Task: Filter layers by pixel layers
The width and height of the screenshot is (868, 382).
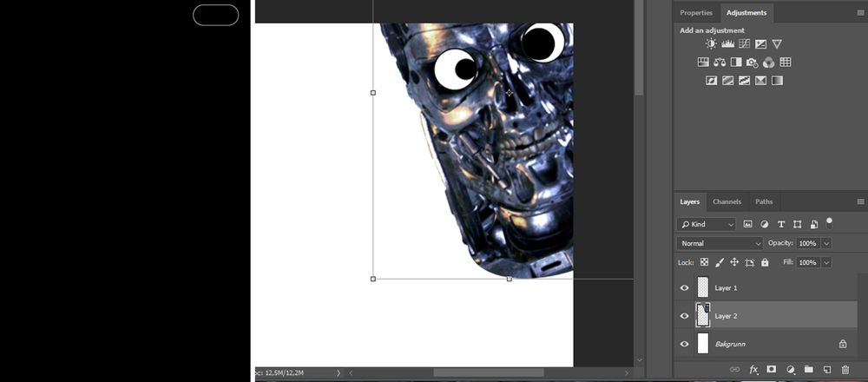Action: pyautogui.click(x=748, y=224)
